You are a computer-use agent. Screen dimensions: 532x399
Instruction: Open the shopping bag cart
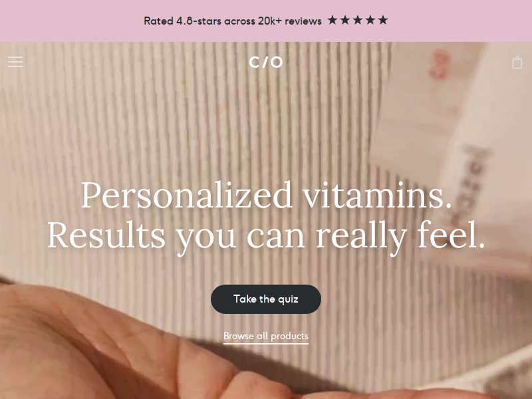[x=517, y=63]
